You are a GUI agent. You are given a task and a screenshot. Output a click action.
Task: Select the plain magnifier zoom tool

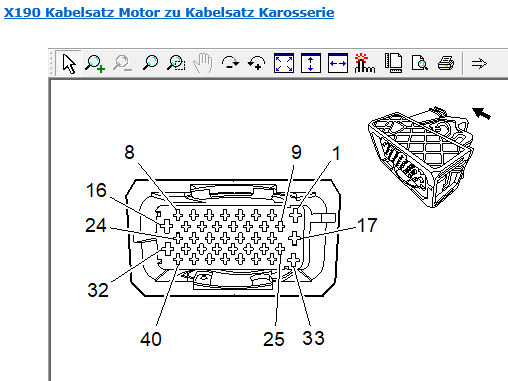click(x=150, y=63)
